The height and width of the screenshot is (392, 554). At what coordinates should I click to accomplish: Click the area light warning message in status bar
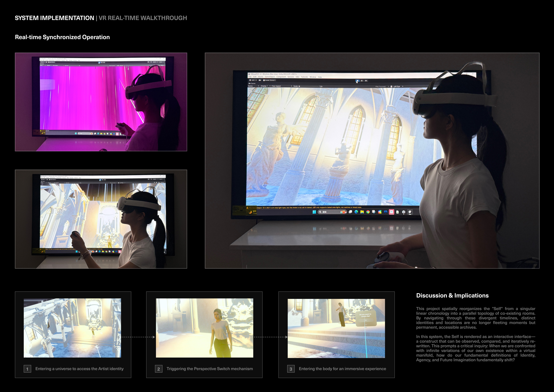point(309,207)
